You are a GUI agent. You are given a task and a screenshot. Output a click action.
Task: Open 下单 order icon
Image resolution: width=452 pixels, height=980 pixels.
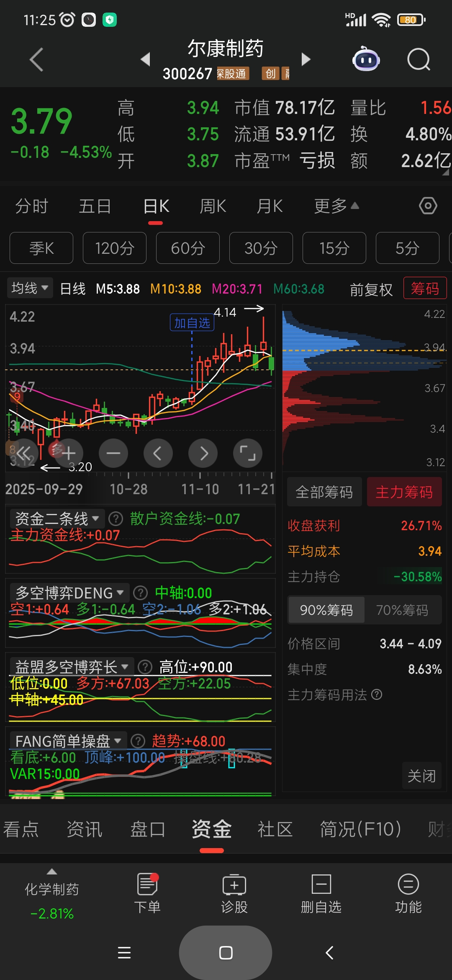(147, 893)
